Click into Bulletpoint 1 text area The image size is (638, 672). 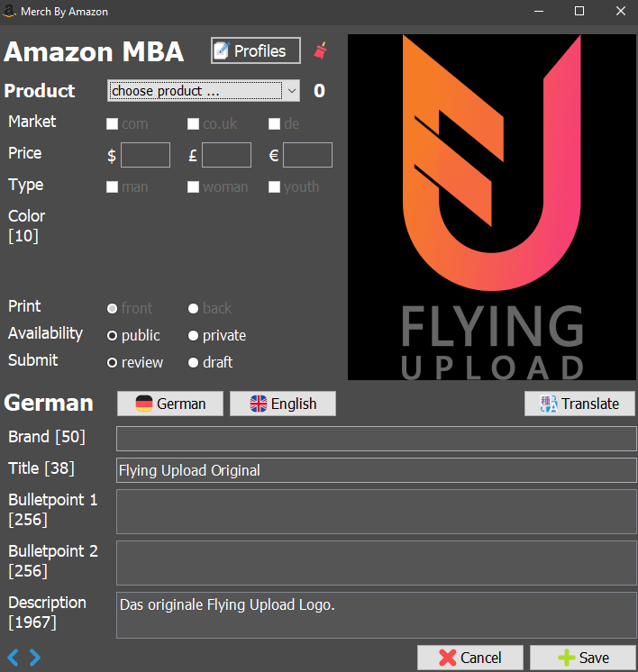click(x=376, y=512)
